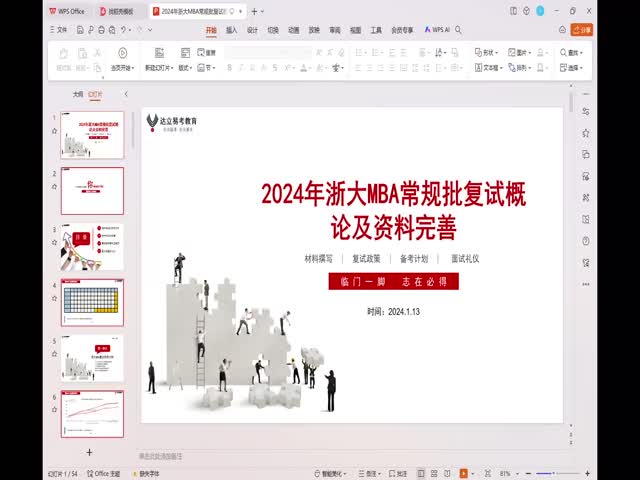Switch to the 找稻壳模板 tab

117,11
